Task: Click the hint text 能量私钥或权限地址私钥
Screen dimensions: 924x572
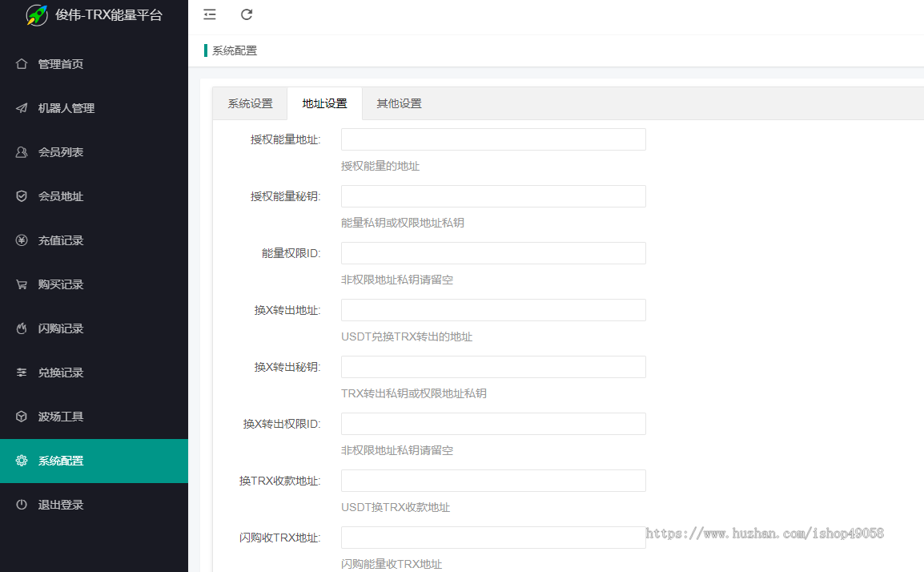Action: tap(403, 223)
